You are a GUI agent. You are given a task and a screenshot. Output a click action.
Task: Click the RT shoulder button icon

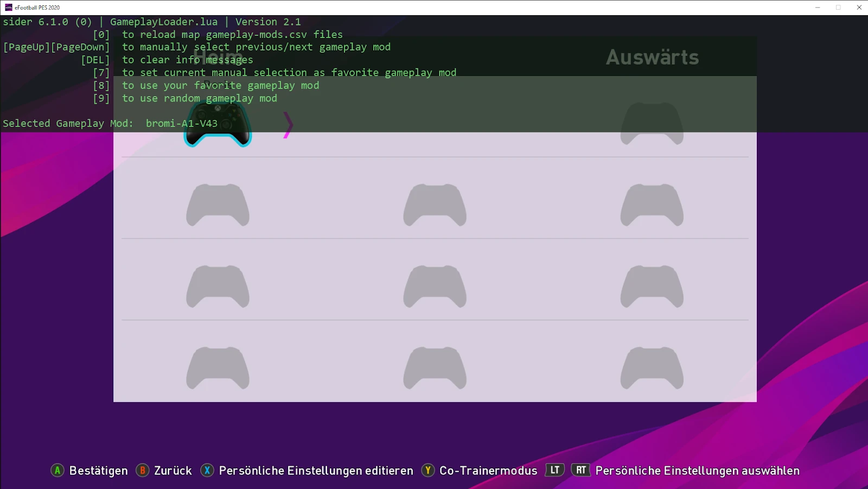point(581,470)
